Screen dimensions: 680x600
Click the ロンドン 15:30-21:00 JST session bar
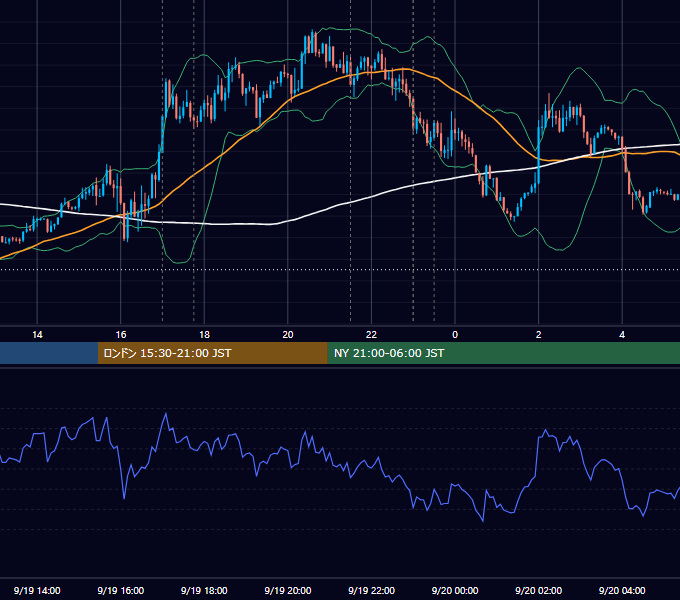212,353
